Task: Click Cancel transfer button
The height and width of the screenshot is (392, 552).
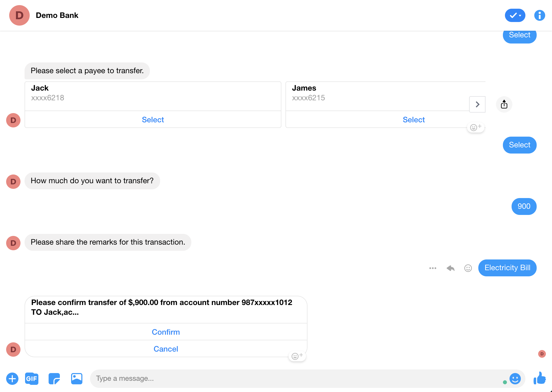Action: [165, 349]
